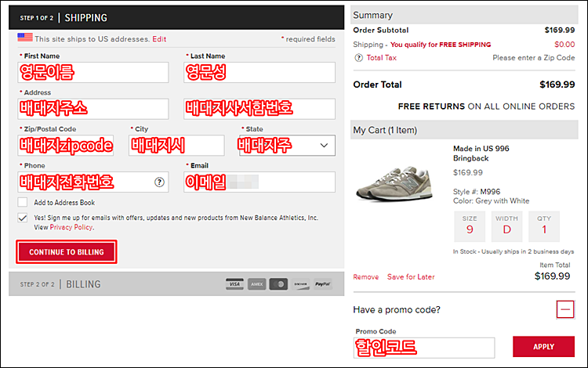Click the US flag icon
The image size is (588, 368).
25,38
